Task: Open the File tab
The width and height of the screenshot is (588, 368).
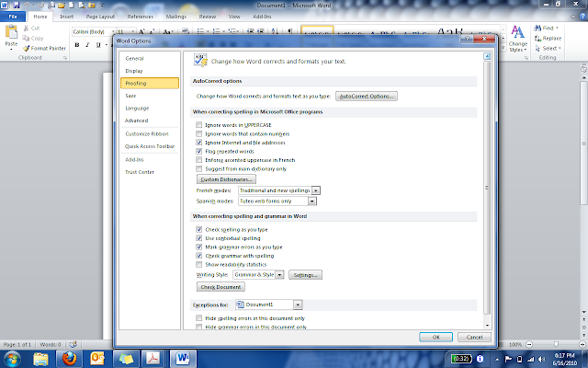Action: 13,17
